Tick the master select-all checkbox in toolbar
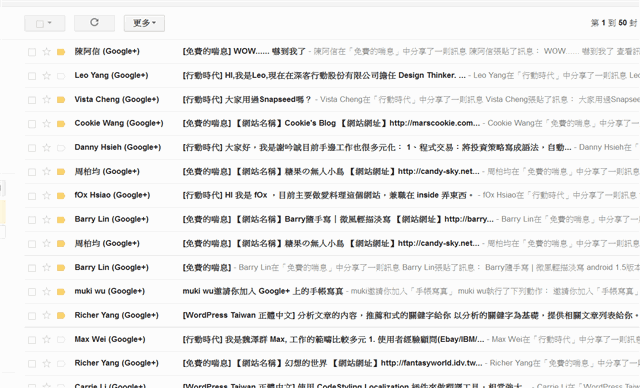 pyautogui.click(x=40, y=24)
